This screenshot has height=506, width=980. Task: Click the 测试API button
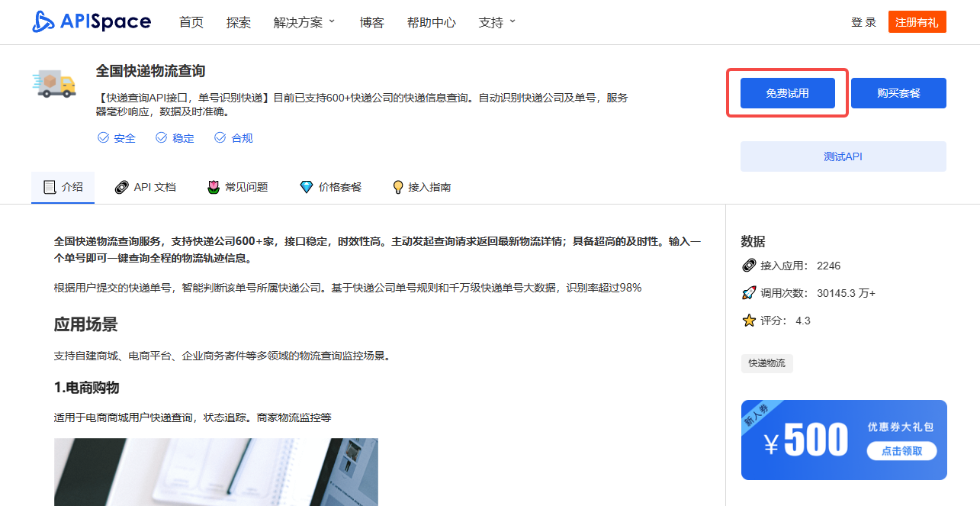843,156
